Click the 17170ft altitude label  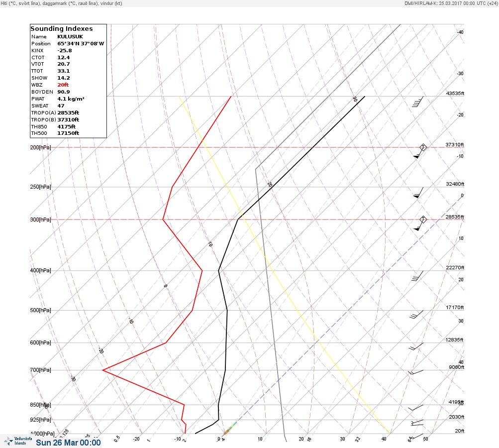pos(455,308)
